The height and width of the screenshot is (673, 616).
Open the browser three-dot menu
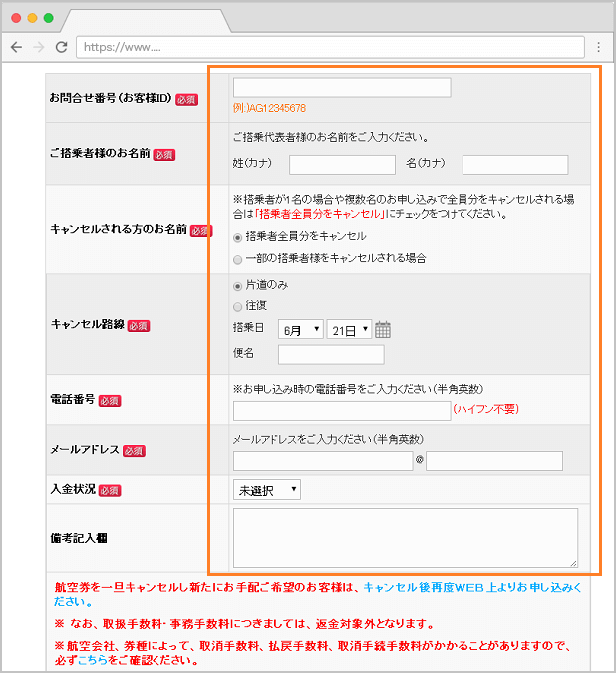tap(597, 47)
